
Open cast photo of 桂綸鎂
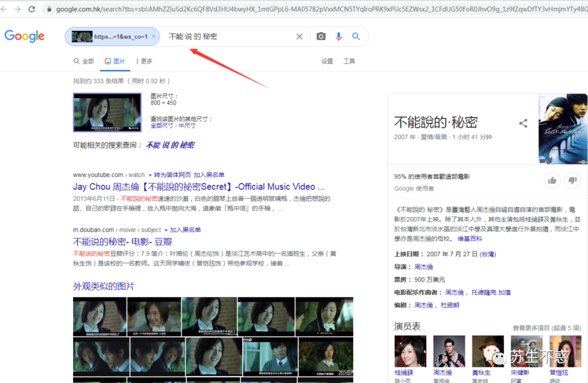pyautogui.click(x=411, y=351)
